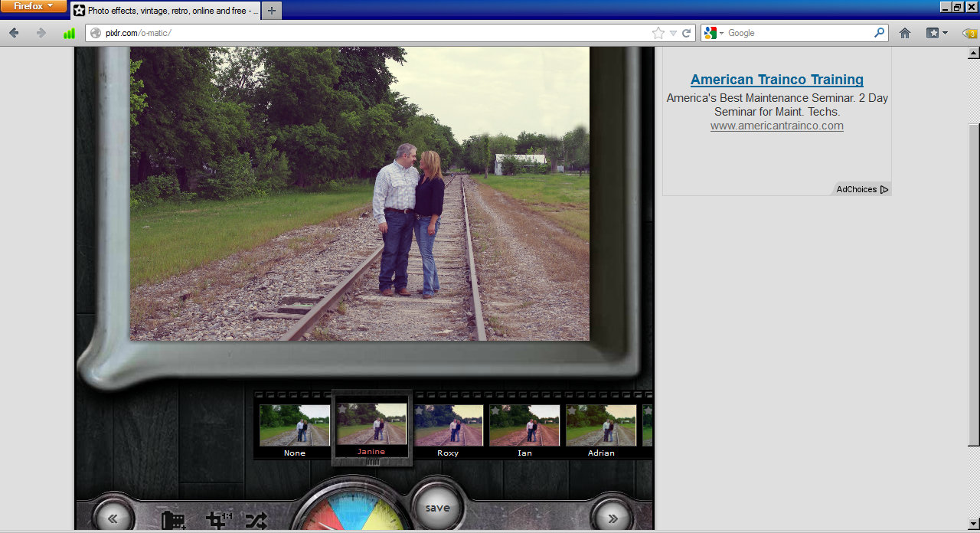Click the green signal bars icon

click(70, 33)
